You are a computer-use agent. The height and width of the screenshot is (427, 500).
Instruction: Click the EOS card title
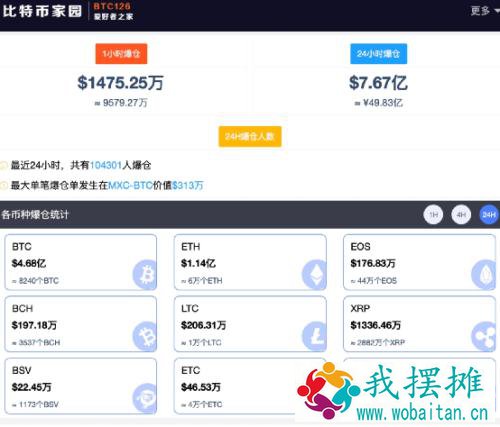pos(360,247)
